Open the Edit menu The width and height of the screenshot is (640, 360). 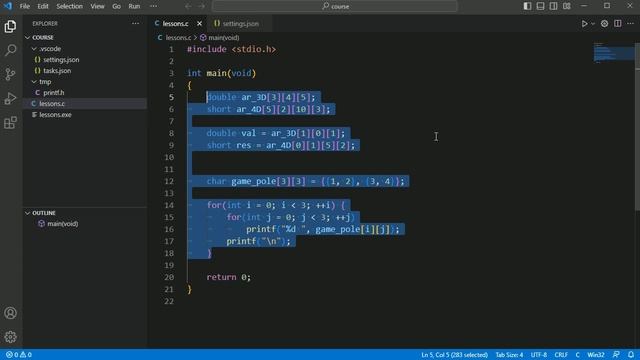click(x=43, y=6)
